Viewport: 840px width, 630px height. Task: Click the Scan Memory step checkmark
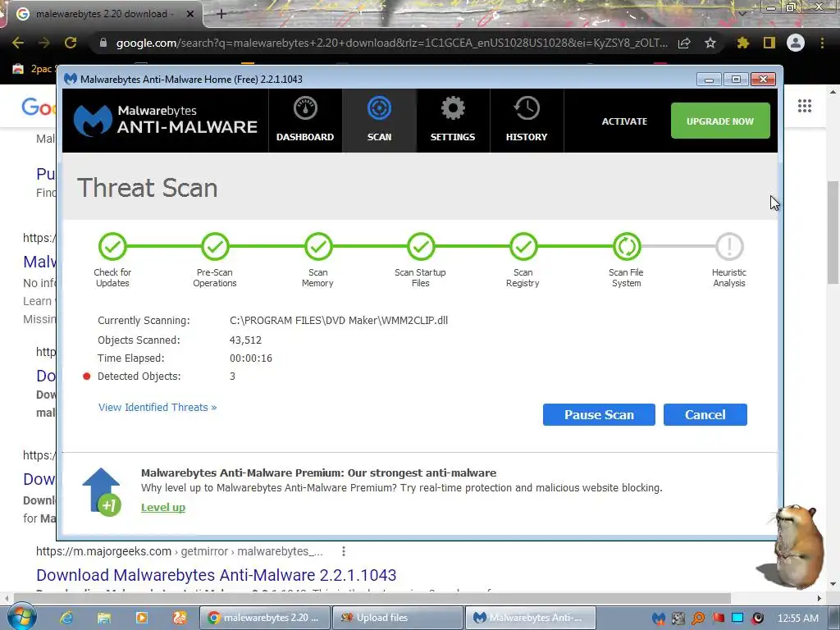tap(318, 246)
